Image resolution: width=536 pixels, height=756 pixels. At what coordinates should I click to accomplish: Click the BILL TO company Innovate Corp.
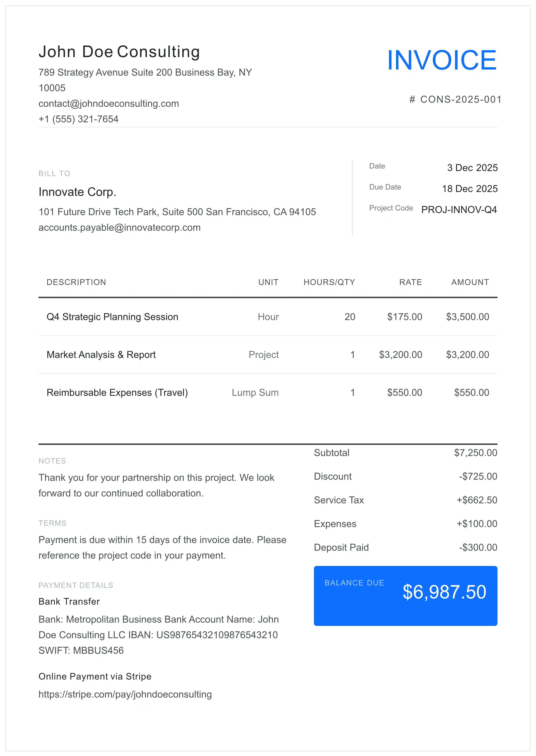77,192
